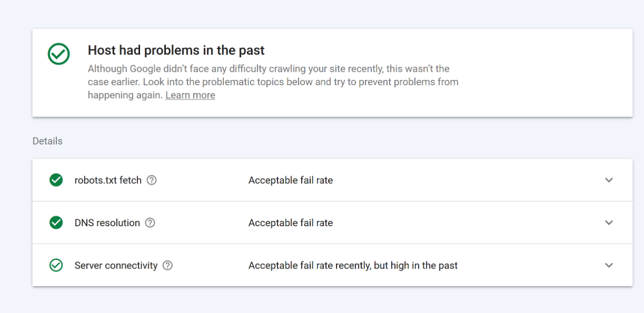Click the green check icon beside robots.txt fetch

56,180
